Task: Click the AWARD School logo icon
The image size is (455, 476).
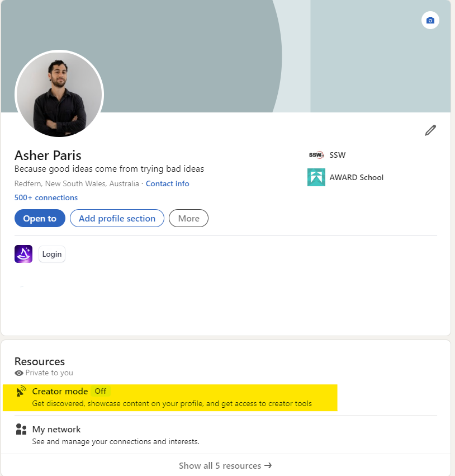Action: click(316, 177)
